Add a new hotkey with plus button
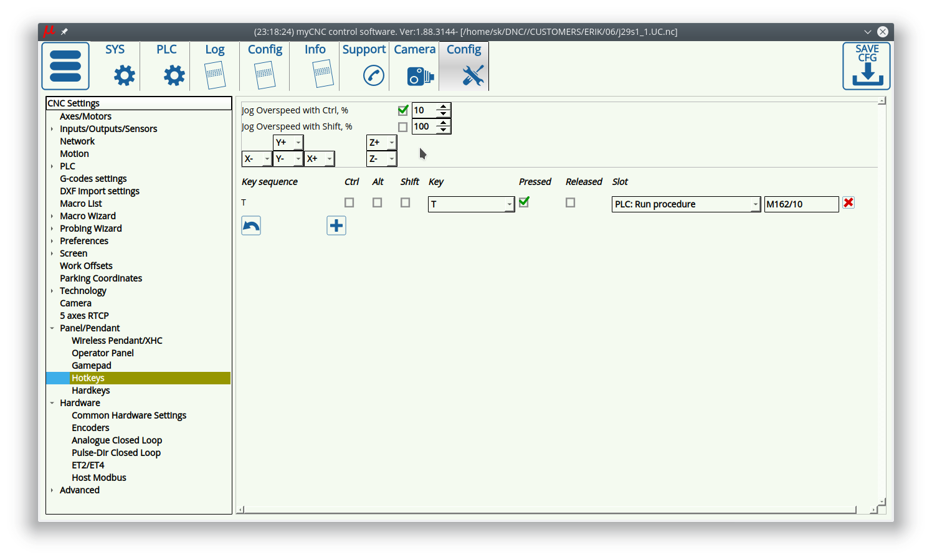932x560 pixels. [x=336, y=225]
